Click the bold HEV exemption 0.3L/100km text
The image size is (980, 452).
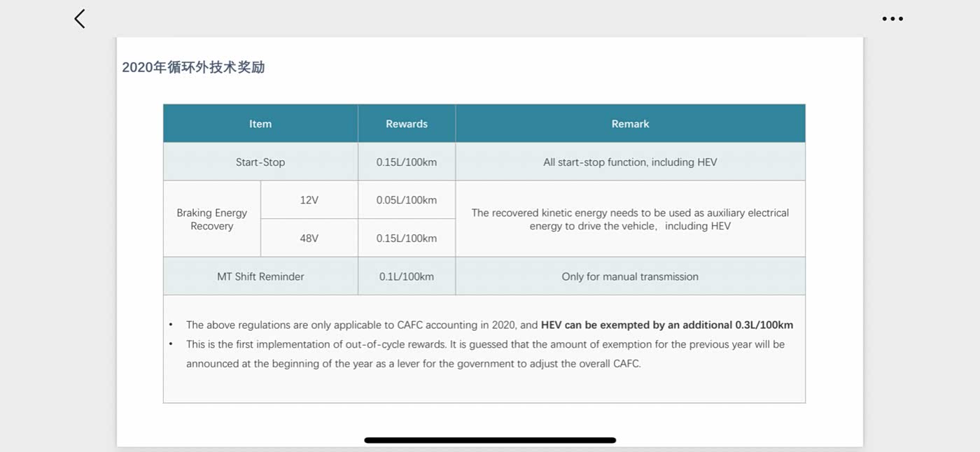tap(666, 325)
